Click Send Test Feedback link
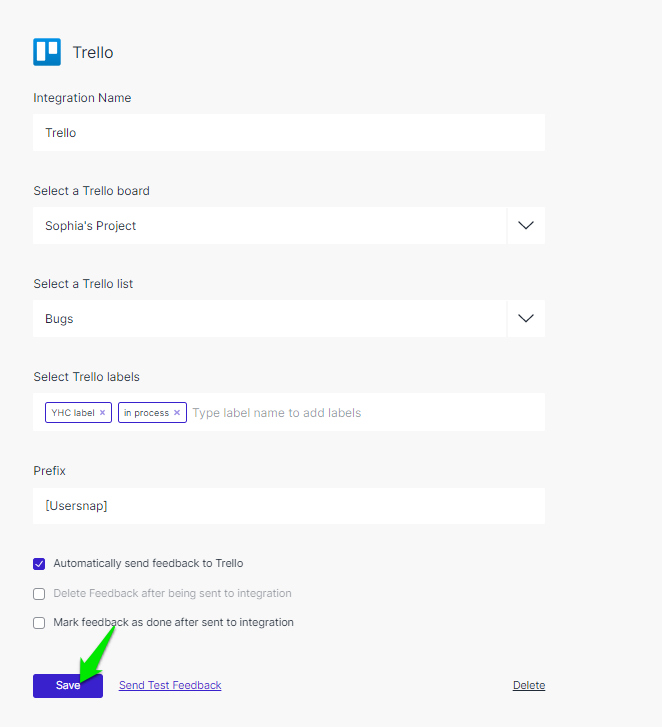Image resolution: width=662 pixels, height=727 pixels. coord(170,685)
